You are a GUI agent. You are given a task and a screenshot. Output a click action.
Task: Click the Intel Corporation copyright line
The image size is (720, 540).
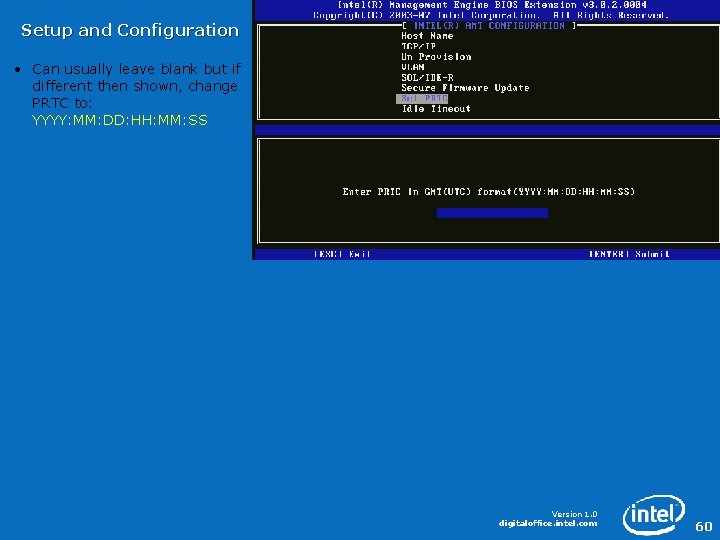491,16
